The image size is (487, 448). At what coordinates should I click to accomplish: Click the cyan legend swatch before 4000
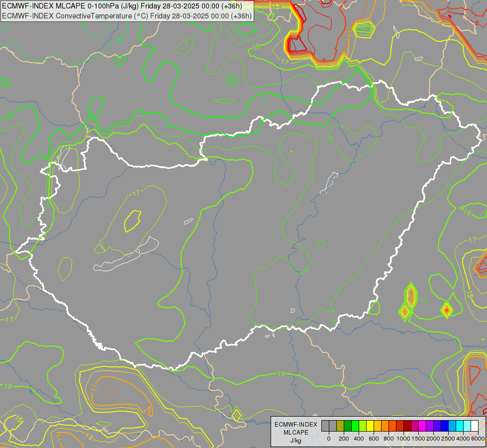(460, 426)
